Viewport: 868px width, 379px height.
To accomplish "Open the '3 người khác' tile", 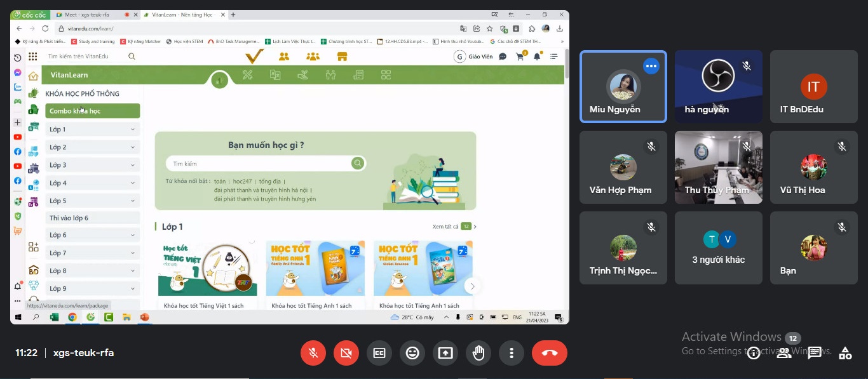I will coord(719,248).
